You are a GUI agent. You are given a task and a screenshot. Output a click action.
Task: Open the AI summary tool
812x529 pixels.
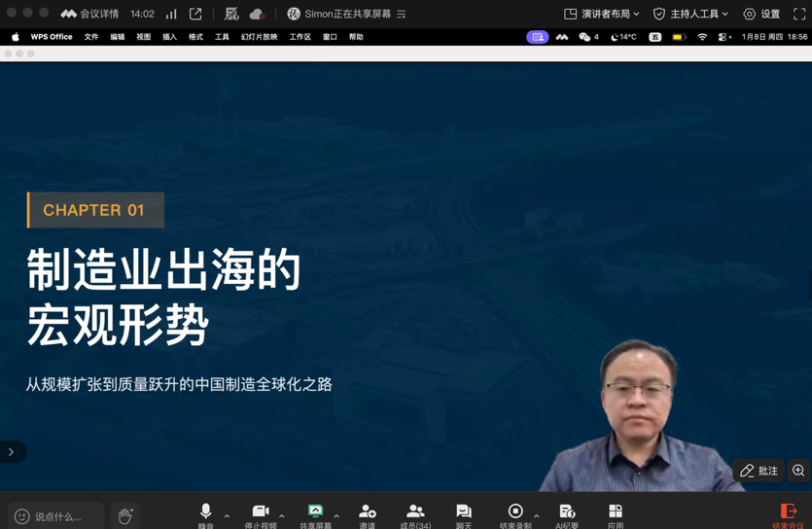click(567, 512)
